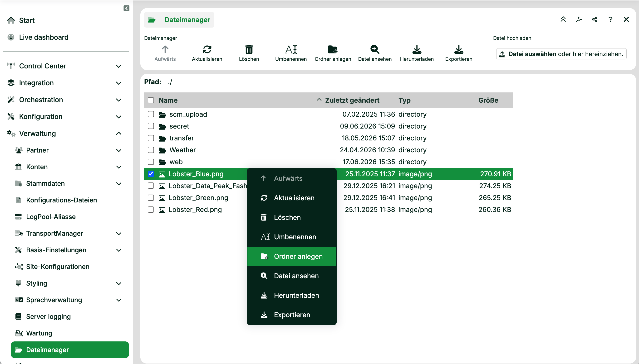Open the Start home page
The width and height of the screenshot is (639, 364).
[x=21, y=20]
